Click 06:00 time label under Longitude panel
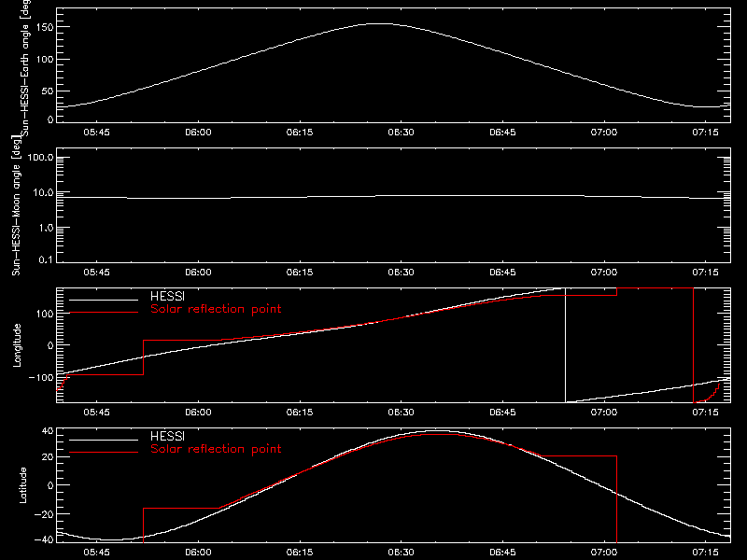747x560 pixels. coord(198,413)
